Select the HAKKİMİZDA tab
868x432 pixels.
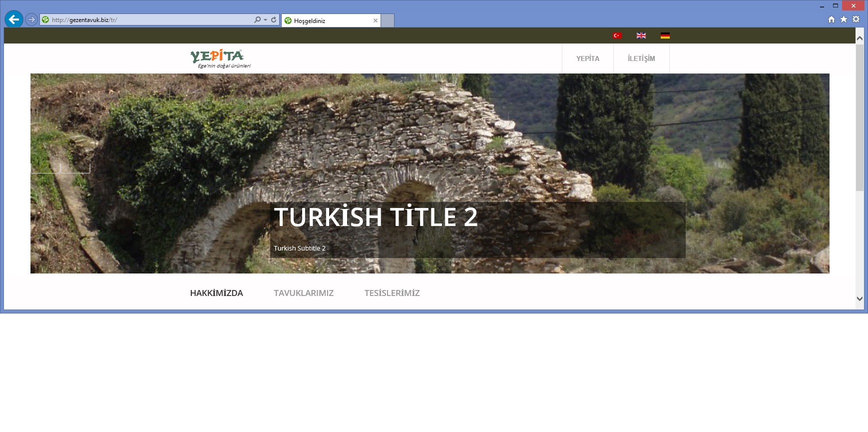click(x=217, y=293)
